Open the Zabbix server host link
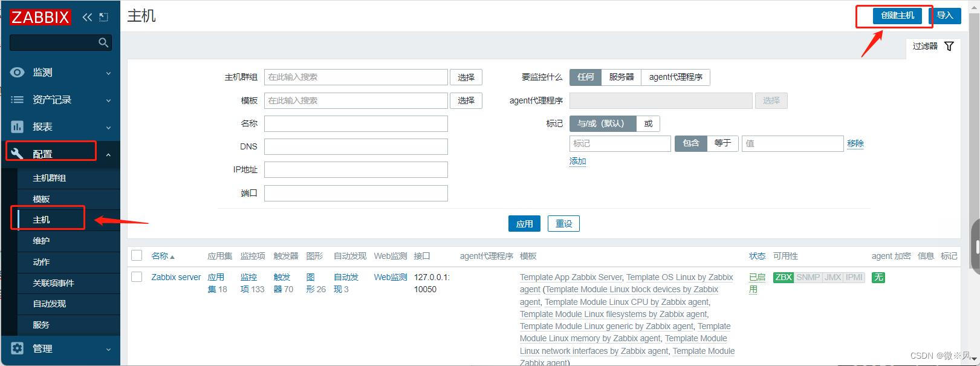This screenshot has height=366, width=980. click(176, 277)
